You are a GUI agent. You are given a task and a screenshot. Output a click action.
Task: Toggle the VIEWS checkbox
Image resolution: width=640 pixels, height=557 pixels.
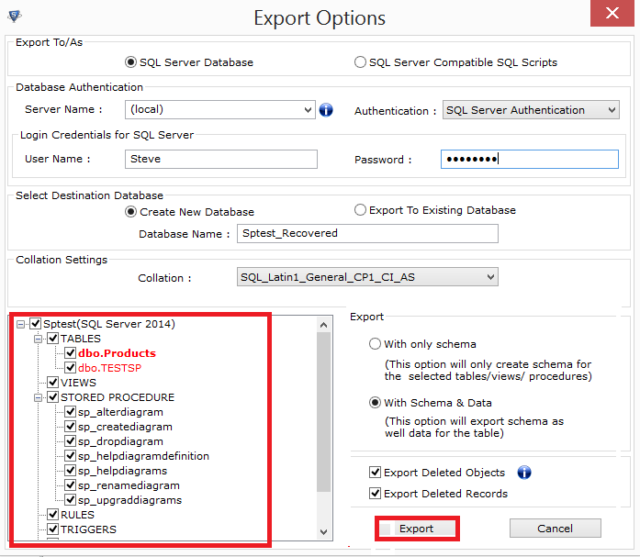click(x=53, y=382)
